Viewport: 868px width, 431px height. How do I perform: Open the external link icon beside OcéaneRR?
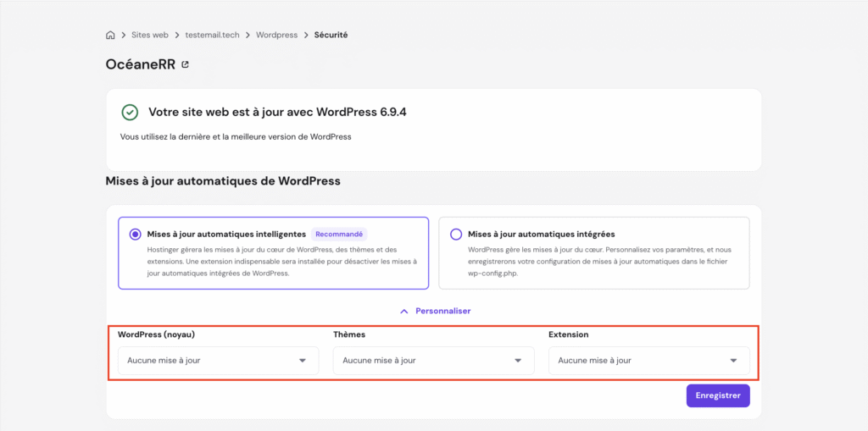click(x=186, y=64)
